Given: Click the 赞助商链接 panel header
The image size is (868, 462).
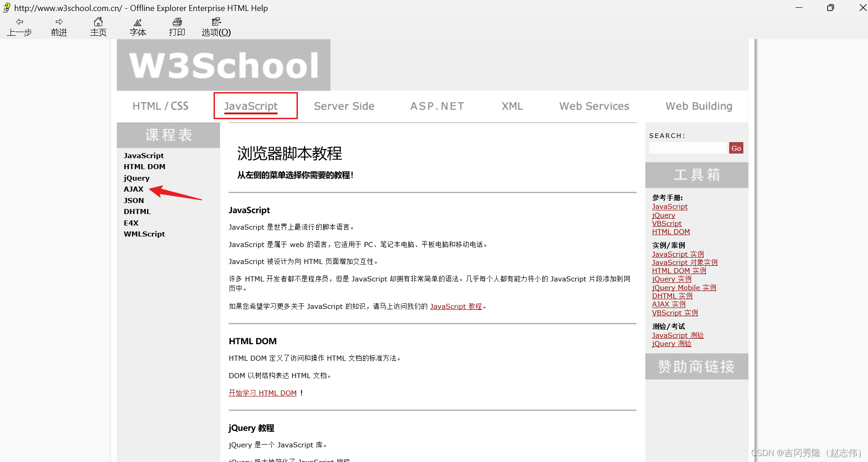Looking at the screenshot, I should tap(697, 366).
